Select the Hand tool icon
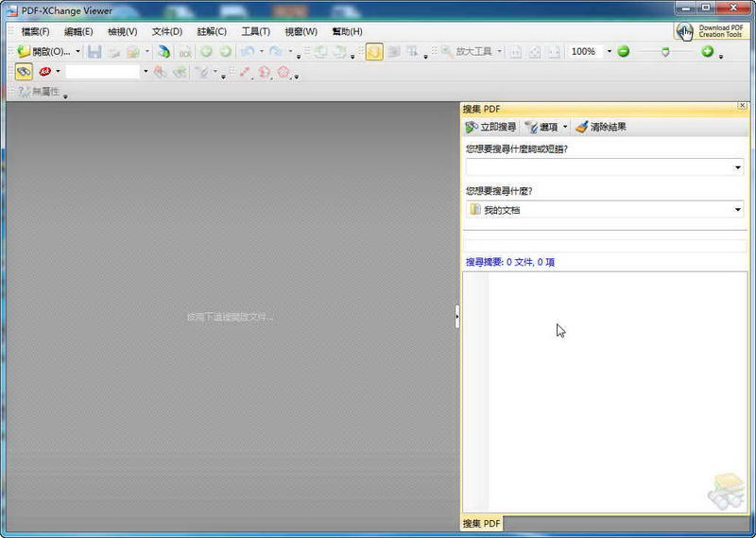The width and height of the screenshot is (756, 538). tap(374, 52)
